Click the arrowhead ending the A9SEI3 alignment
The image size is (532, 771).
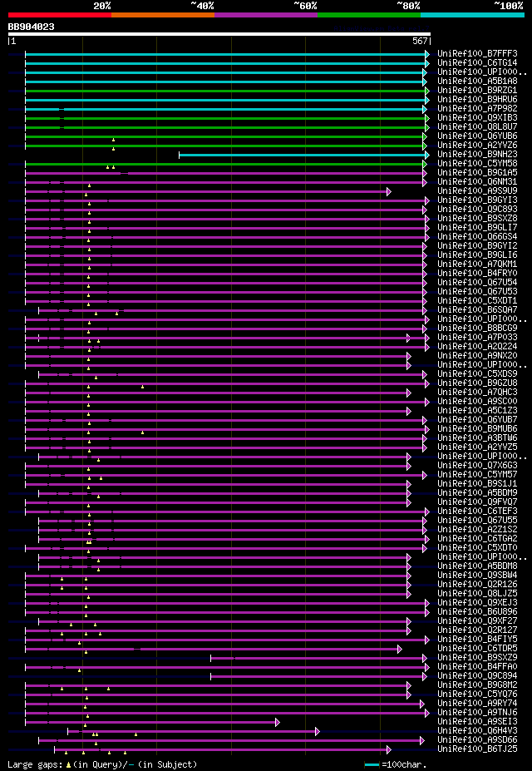[x=278, y=723]
